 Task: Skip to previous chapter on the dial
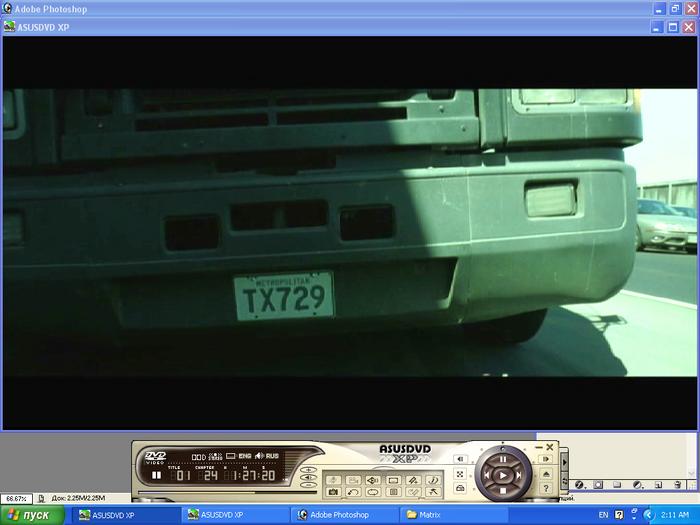pyautogui.click(x=487, y=475)
